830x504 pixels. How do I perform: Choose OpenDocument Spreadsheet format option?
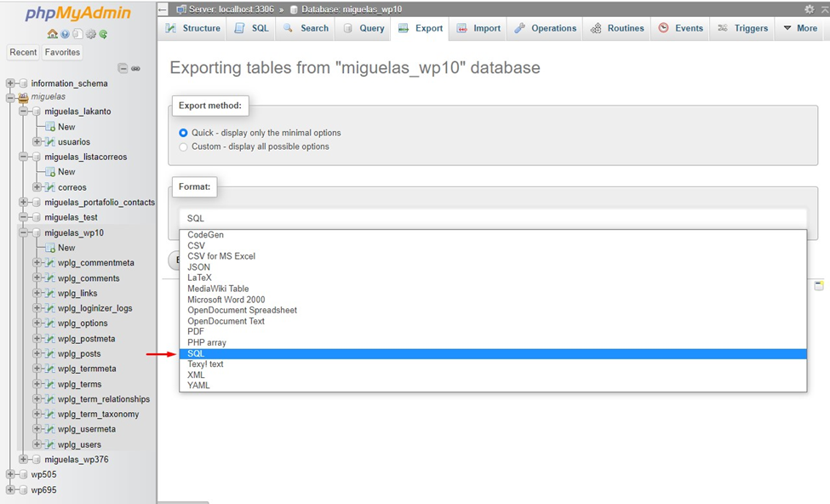click(493, 310)
